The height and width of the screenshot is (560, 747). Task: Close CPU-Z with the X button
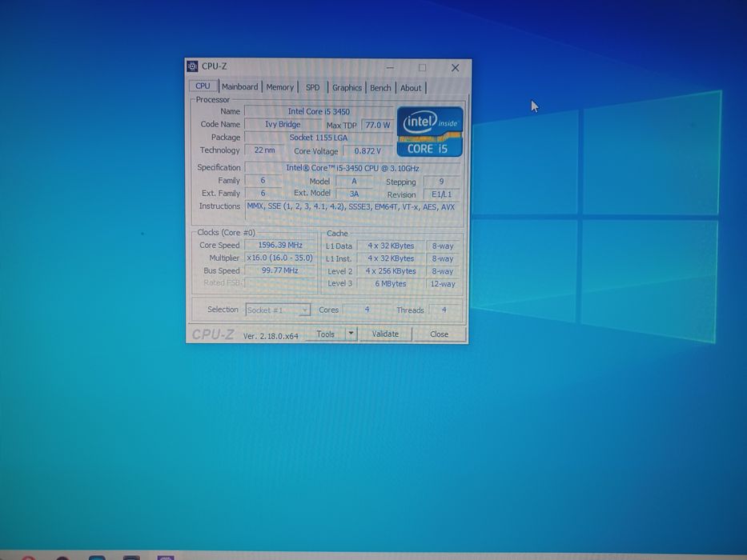coord(455,68)
